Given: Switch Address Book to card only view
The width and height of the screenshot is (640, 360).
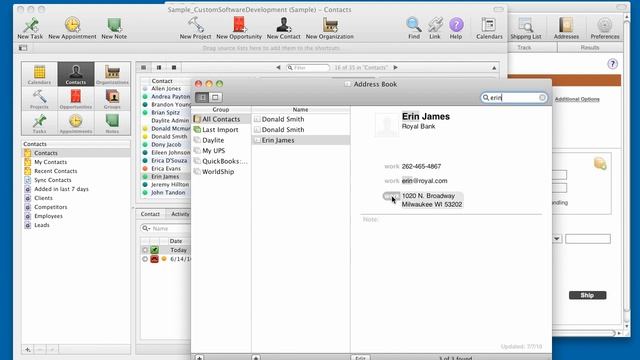Looking at the screenshot, I should tap(216, 97).
